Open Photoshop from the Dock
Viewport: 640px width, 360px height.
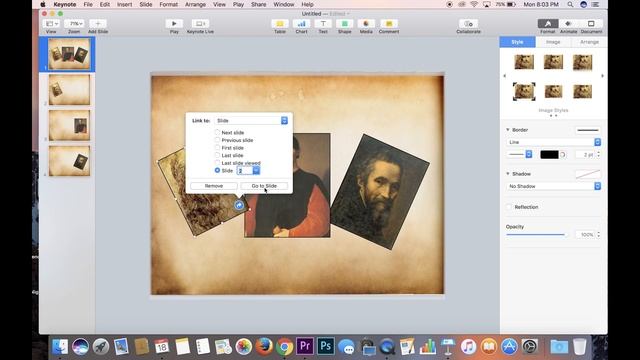point(326,346)
